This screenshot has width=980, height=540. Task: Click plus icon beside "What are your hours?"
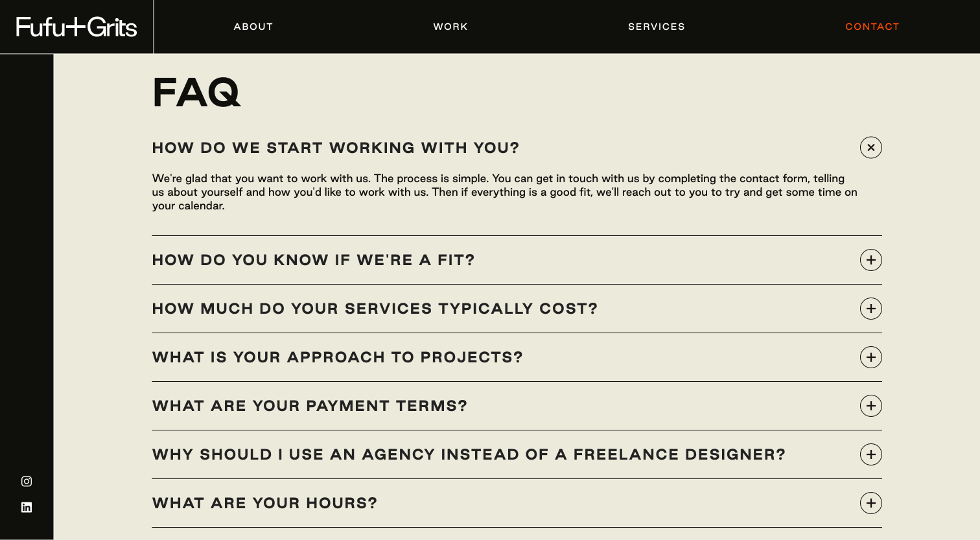pyautogui.click(x=870, y=503)
